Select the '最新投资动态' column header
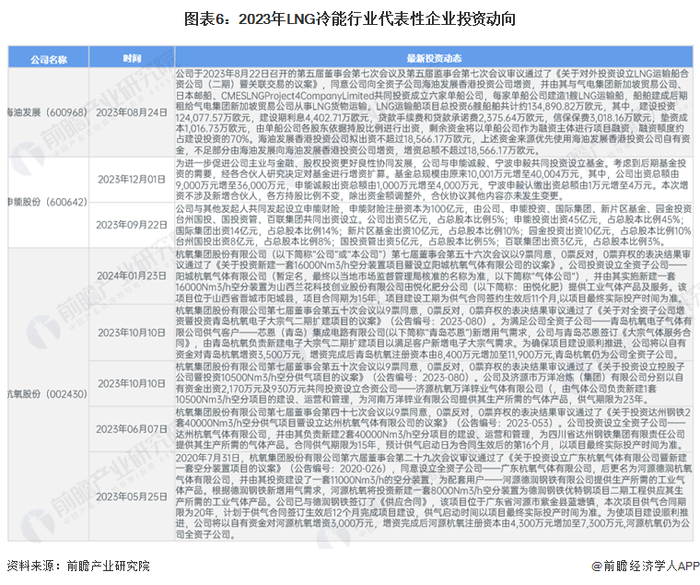 (433, 58)
